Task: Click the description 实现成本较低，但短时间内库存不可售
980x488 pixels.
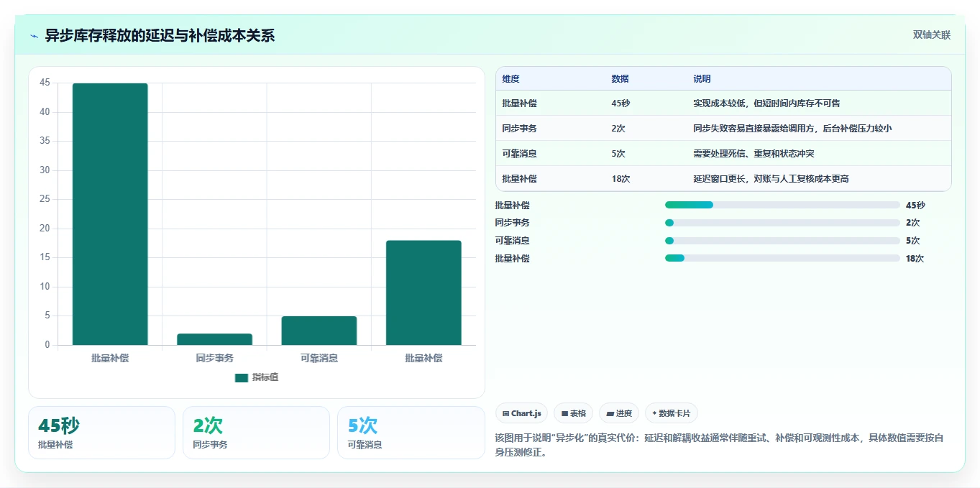Action: coord(766,103)
